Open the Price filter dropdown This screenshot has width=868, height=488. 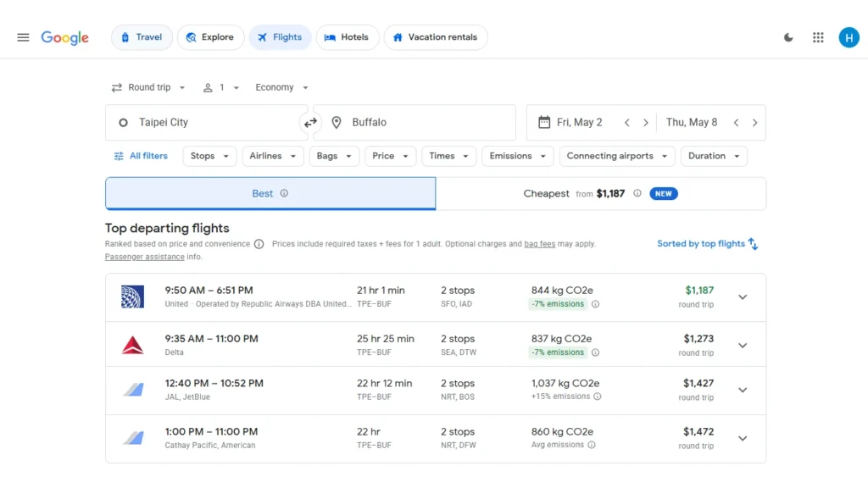coord(390,156)
